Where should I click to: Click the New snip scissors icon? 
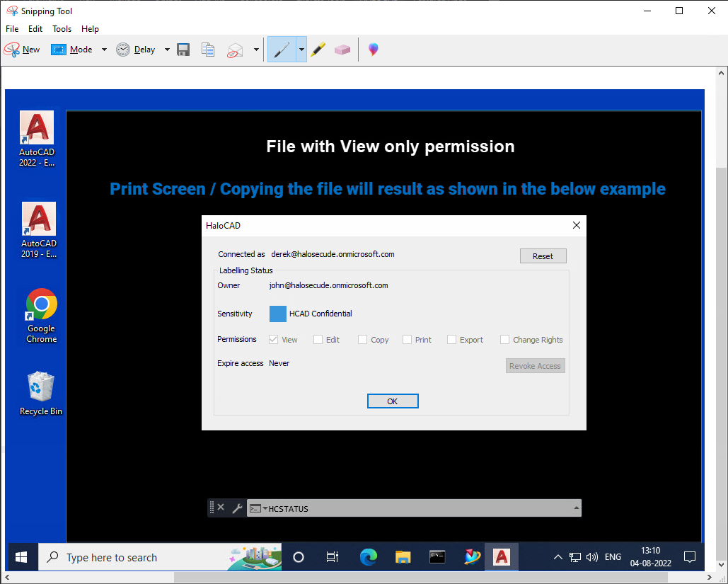coord(13,50)
